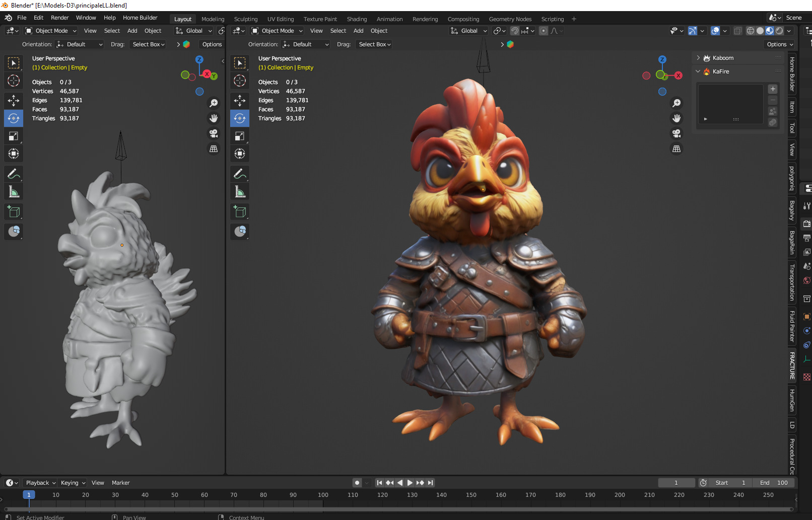Activate the Cursor tool in gray-model viewport
Image resolution: width=812 pixels, height=520 pixels.
point(14,81)
